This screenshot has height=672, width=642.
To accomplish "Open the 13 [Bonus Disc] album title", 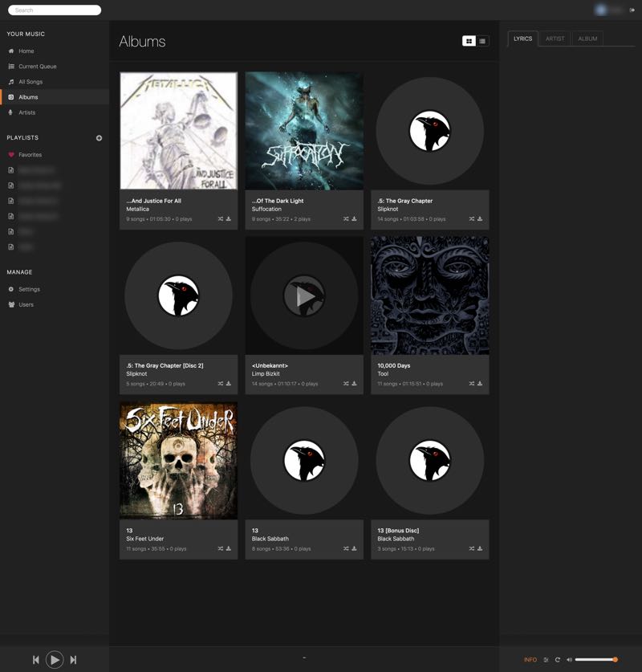I will click(398, 531).
